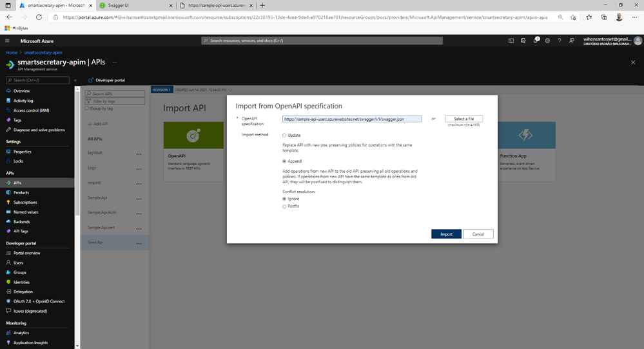Open Cloud Shell icon in top bar
Viewport: 644px width, 349px height.
pyautogui.click(x=511, y=41)
